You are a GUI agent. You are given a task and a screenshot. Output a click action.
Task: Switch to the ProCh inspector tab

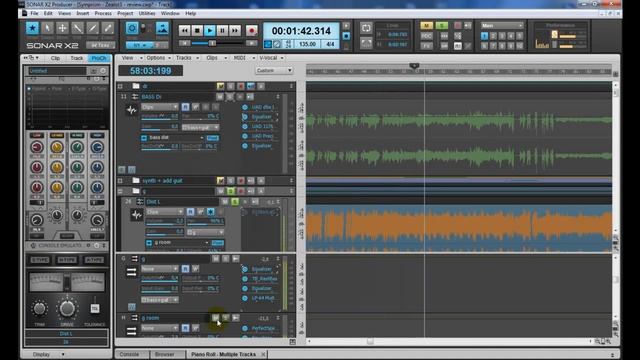click(x=99, y=58)
